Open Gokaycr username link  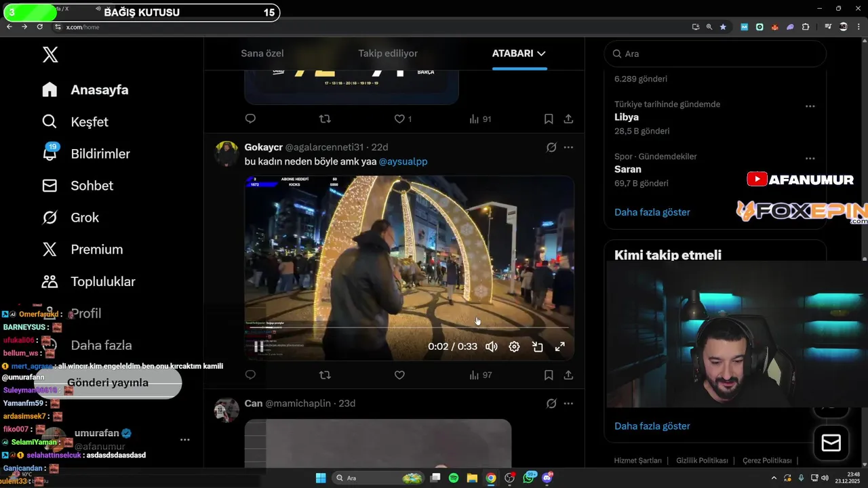pyautogui.click(x=263, y=147)
